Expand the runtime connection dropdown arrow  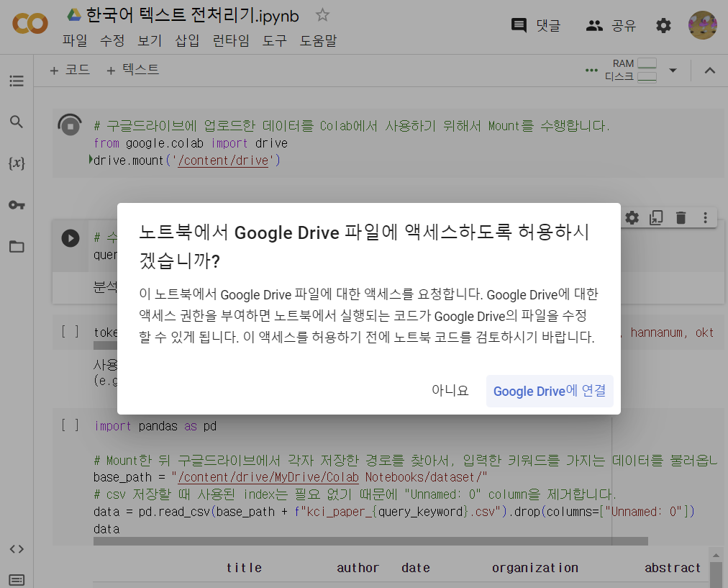tap(673, 71)
